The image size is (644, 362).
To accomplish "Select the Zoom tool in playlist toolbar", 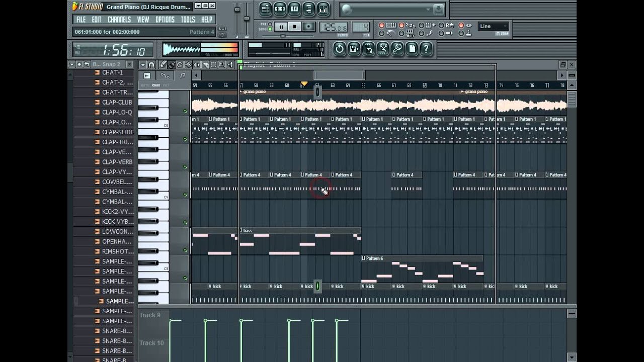I will 221,64.
